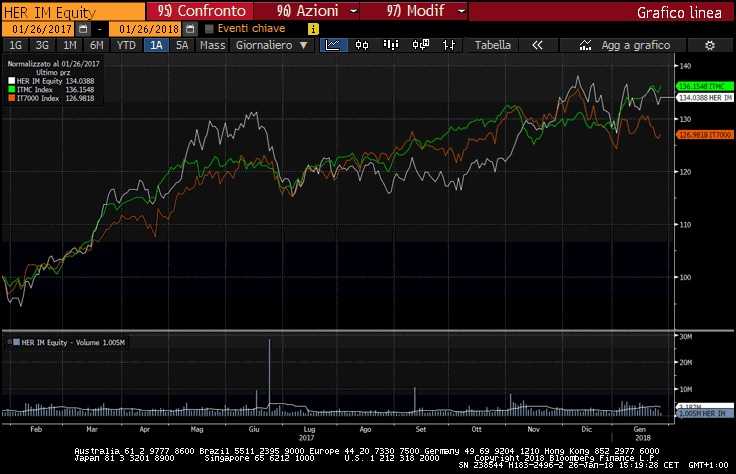Click the Agg a grafico chart icon
Viewport: 736px width, 474px height.
click(x=585, y=46)
